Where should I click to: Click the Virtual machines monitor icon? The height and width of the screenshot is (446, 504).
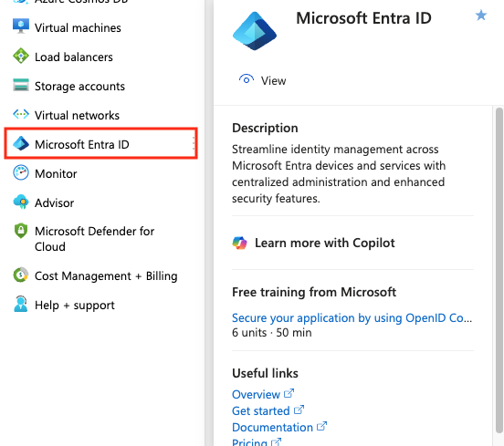[x=21, y=26]
